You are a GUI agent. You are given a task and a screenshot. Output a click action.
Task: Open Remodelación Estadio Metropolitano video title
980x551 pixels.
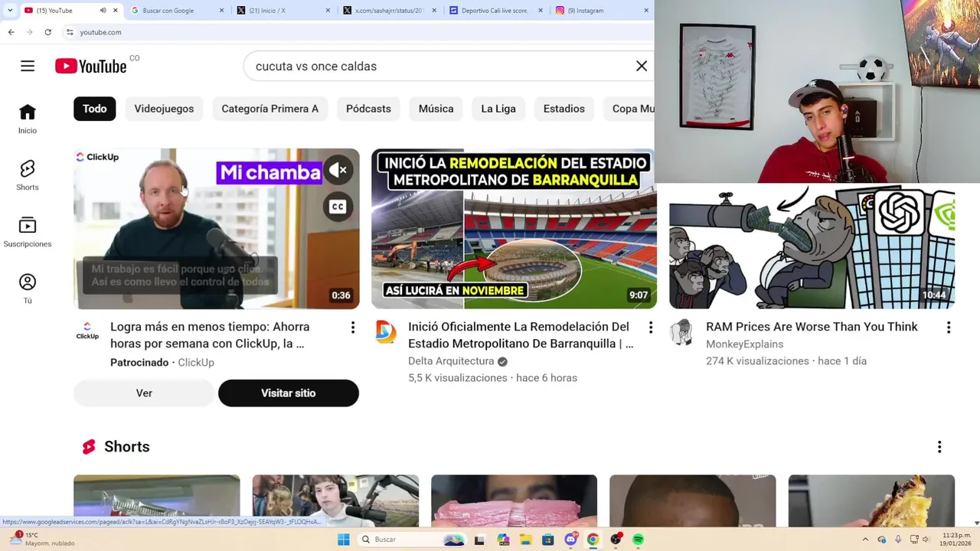pyautogui.click(x=521, y=335)
